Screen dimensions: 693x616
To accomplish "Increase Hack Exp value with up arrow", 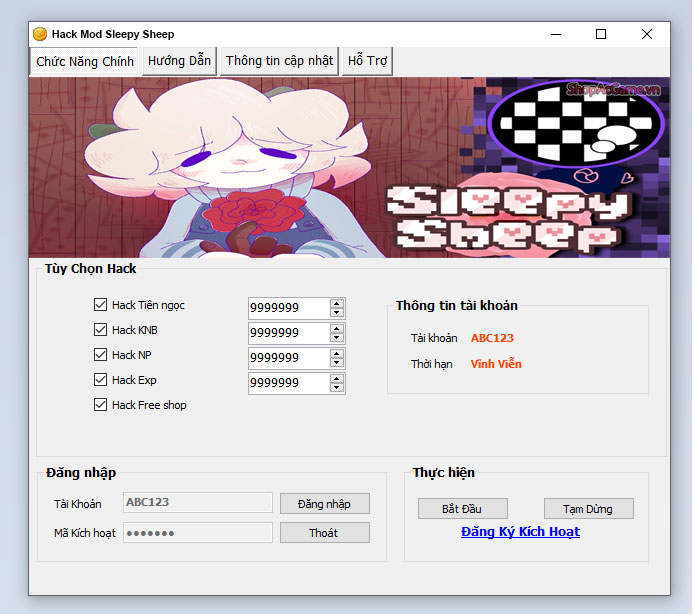I will (337, 379).
